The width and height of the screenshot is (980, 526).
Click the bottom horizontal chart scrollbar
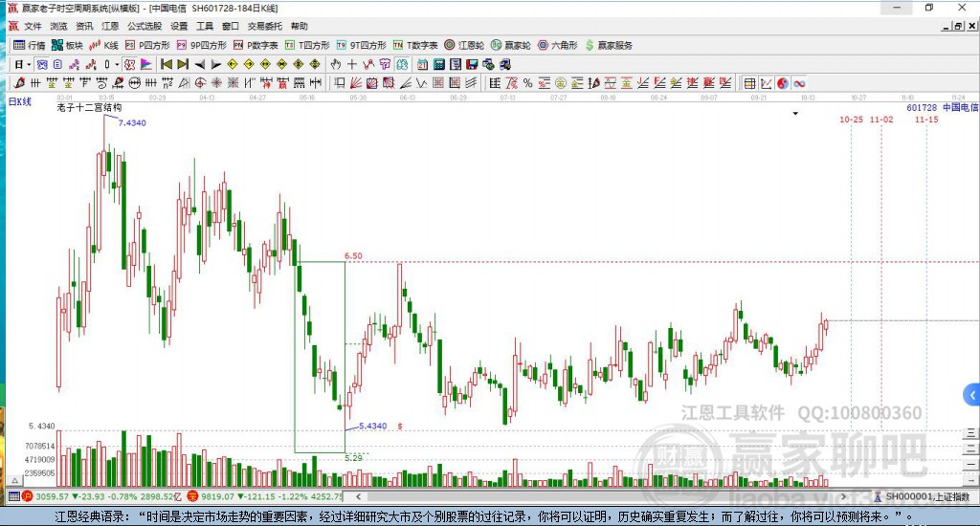point(601,496)
